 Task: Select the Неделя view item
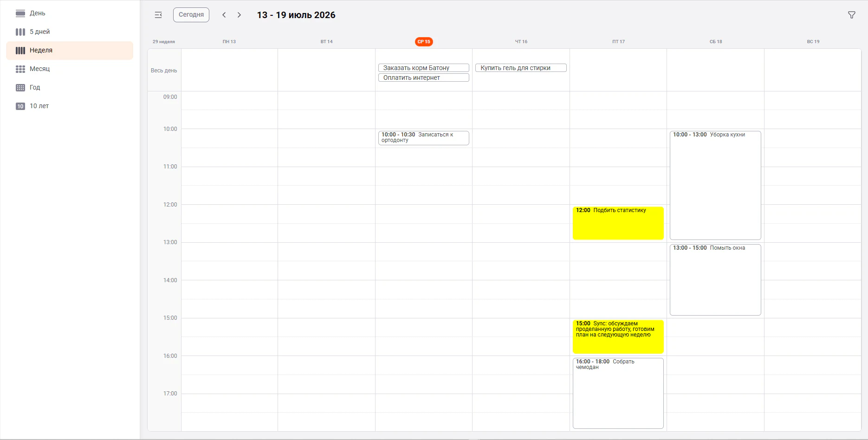70,50
